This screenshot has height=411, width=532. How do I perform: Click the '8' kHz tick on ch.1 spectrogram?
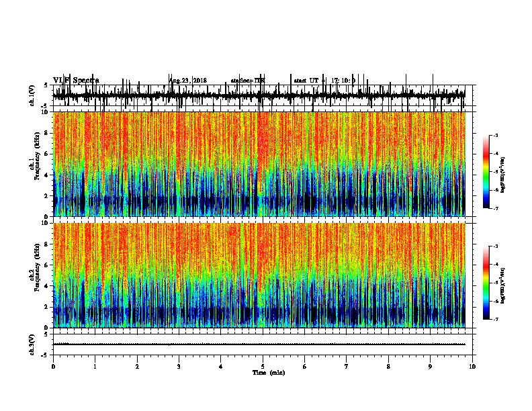pos(46,133)
